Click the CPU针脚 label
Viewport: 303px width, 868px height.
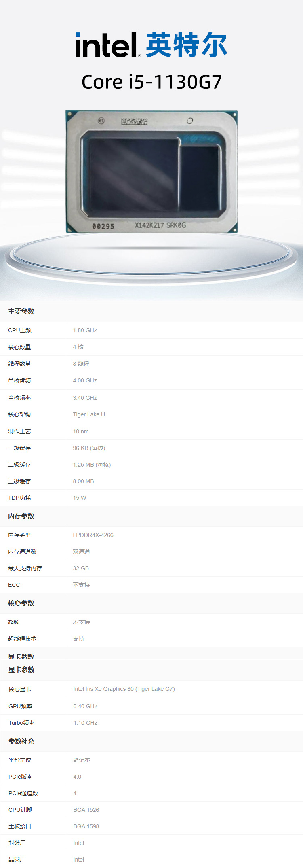tap(20, 810)
